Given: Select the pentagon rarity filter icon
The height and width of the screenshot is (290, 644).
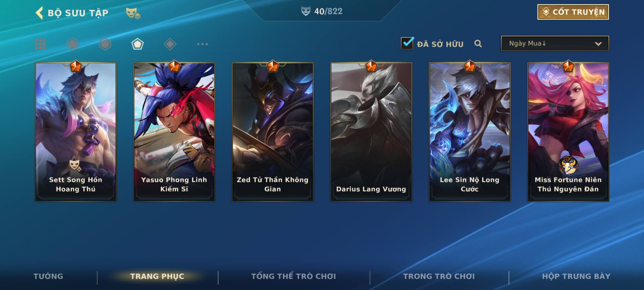Looking at the screenshot, I should (x=137, y=44).
